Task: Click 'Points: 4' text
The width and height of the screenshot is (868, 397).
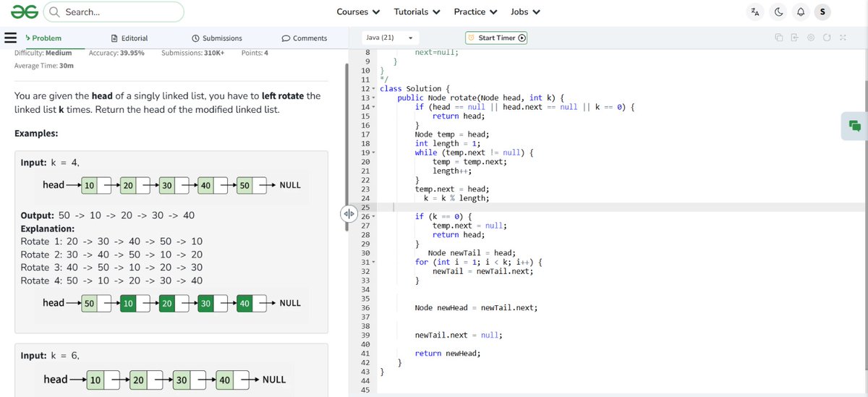Action: point(255,53)
